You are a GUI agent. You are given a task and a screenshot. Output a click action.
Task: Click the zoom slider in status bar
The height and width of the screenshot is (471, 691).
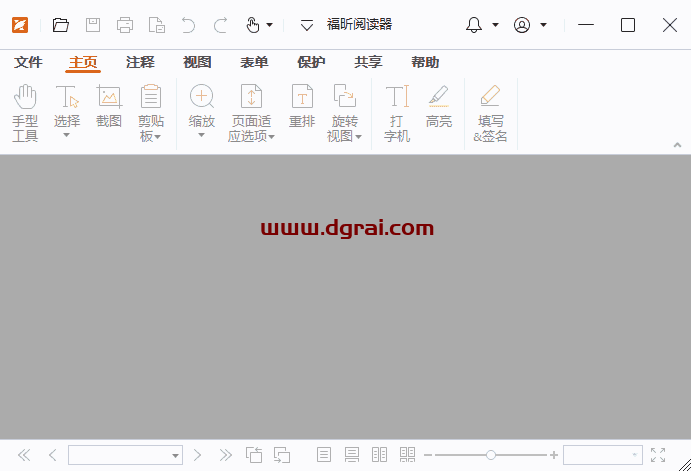[490, 455]
